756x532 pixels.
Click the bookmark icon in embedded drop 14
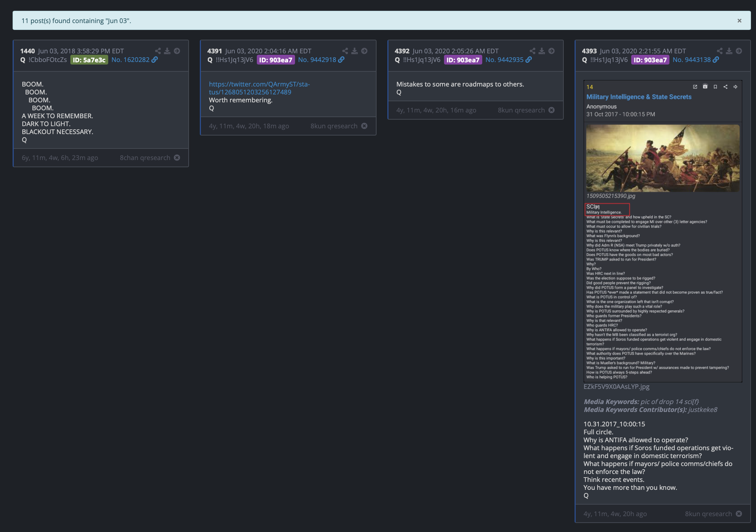(715, 87)
